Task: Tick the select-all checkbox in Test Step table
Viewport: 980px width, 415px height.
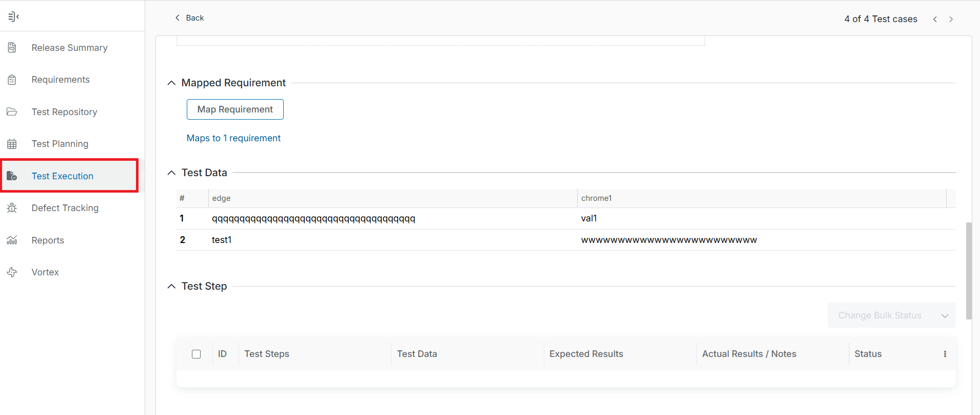Action: tap(196, 354)
